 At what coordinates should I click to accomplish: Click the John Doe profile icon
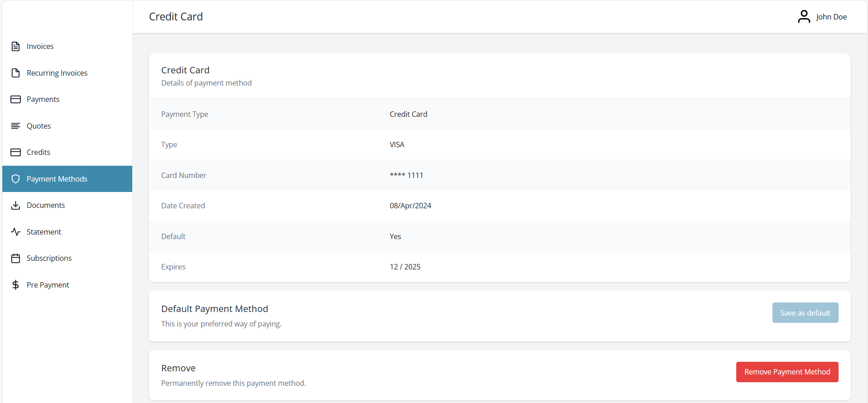(x=804, y=16)
